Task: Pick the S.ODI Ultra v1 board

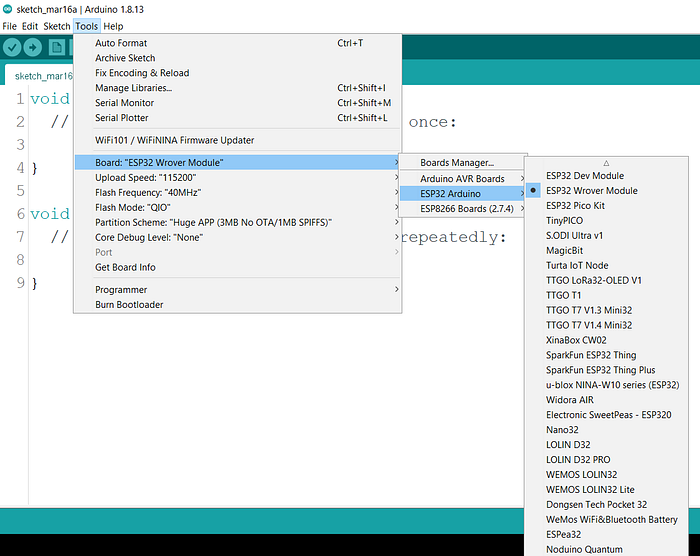Action: click(606, 235)
